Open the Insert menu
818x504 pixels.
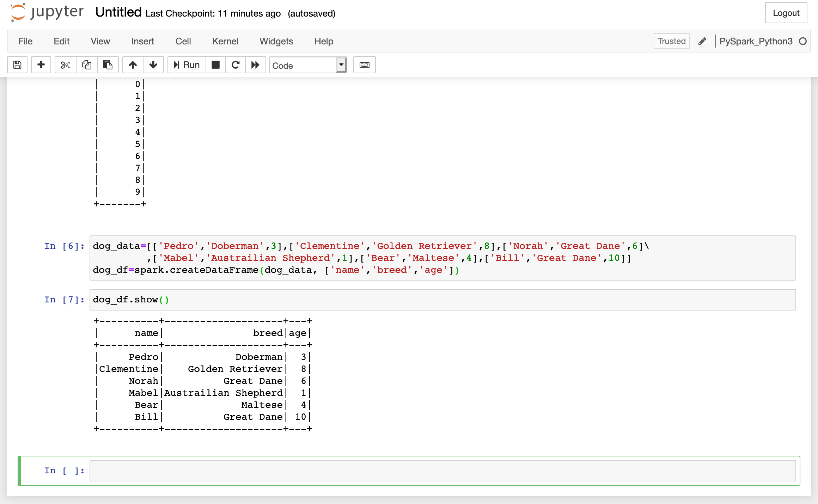pyautogui.click(x=143, y=41)
